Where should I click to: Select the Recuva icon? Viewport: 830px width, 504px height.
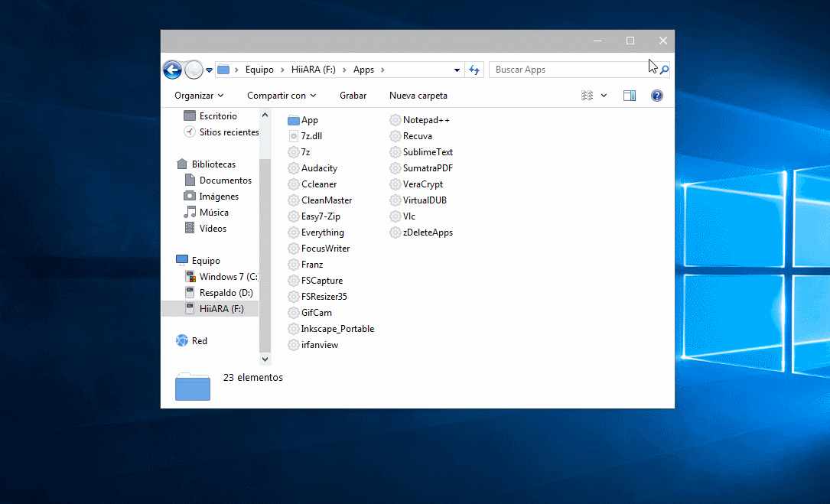coord(395,136)
